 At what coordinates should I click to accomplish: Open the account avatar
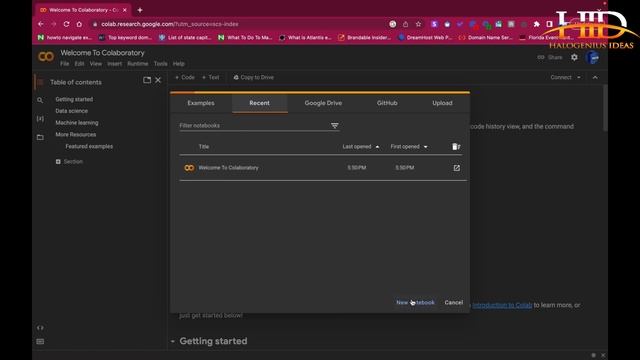coord(593,58)
